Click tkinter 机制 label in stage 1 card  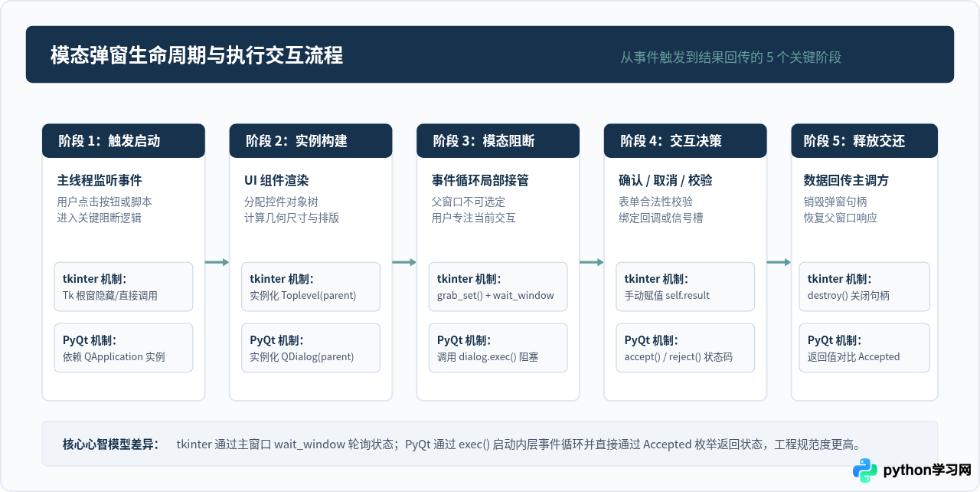click(95, 280)
